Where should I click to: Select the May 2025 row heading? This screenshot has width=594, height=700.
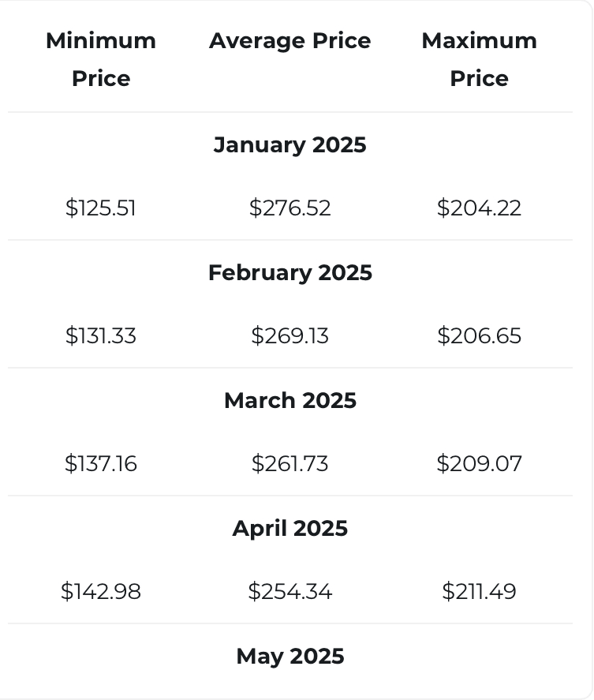[290, 657]
